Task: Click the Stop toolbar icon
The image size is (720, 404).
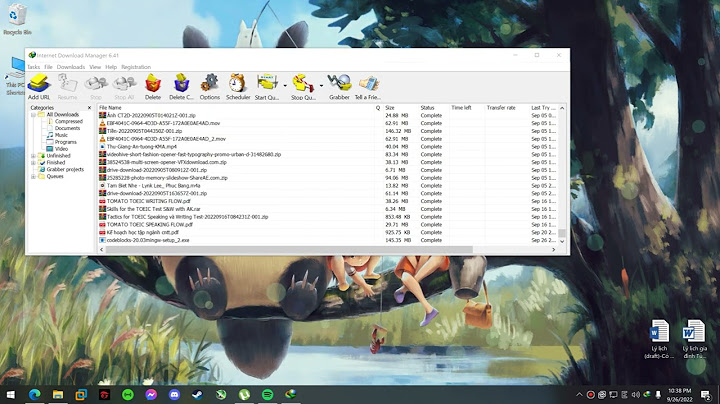Action: tap(96, 86)
